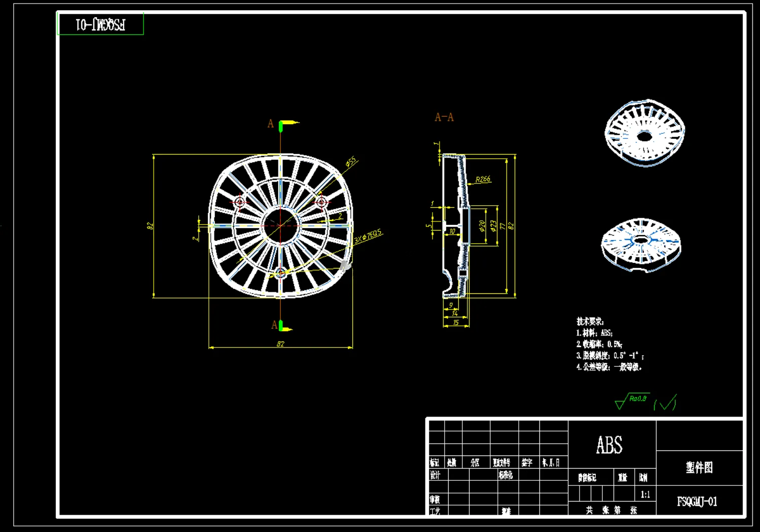
Task: Click the center hole of the front view
Action: point(280,225)
